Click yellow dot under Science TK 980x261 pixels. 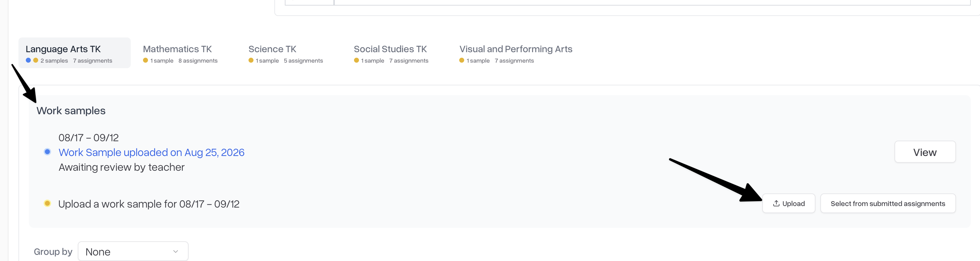click(x=251, y=60)
